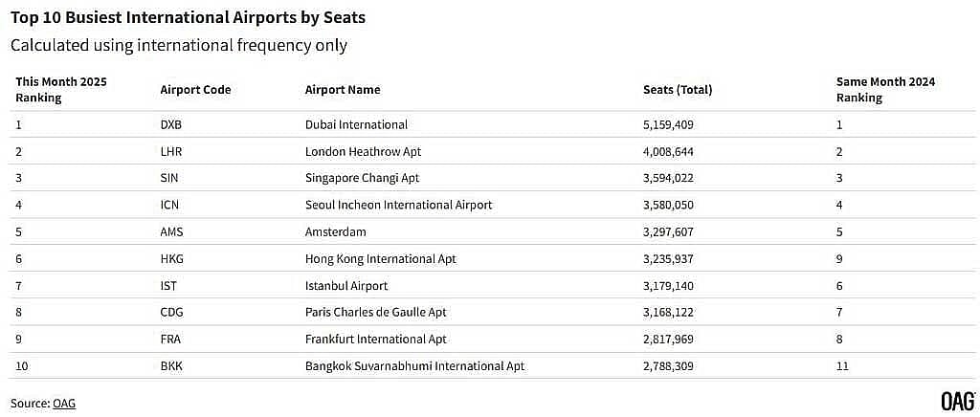Select the AMS airport code cell
This screenshot has height=417, width=980.
pos(171,231)
